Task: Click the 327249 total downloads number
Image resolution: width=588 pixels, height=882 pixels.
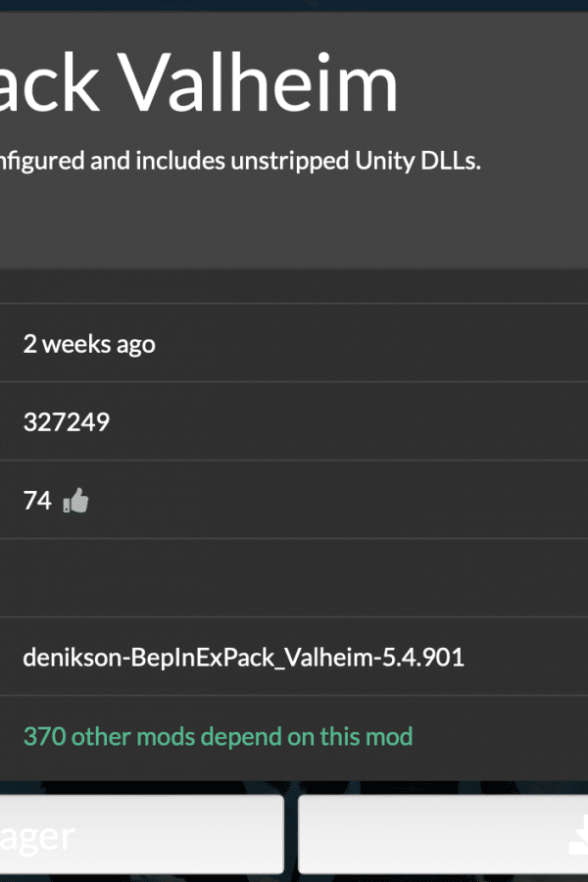Action: (67, 421)
